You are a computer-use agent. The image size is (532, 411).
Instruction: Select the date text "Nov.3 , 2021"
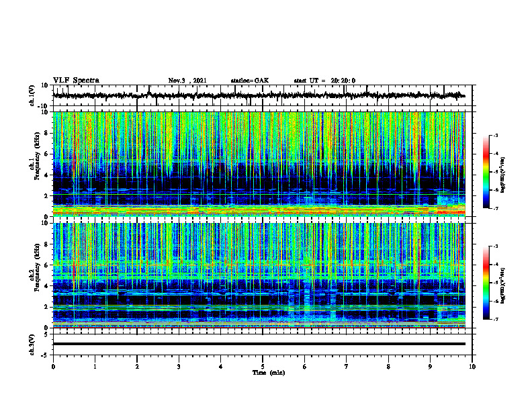point(187,81)
